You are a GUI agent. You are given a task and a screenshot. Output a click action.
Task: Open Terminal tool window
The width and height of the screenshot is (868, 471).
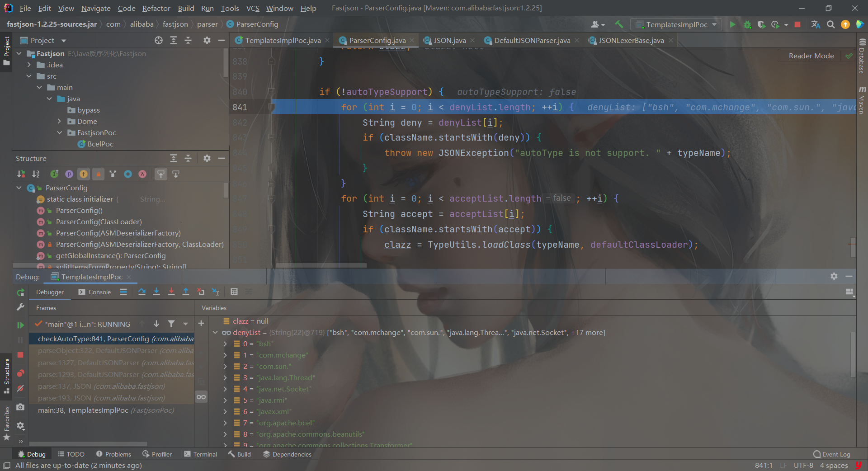coord(201,454)
